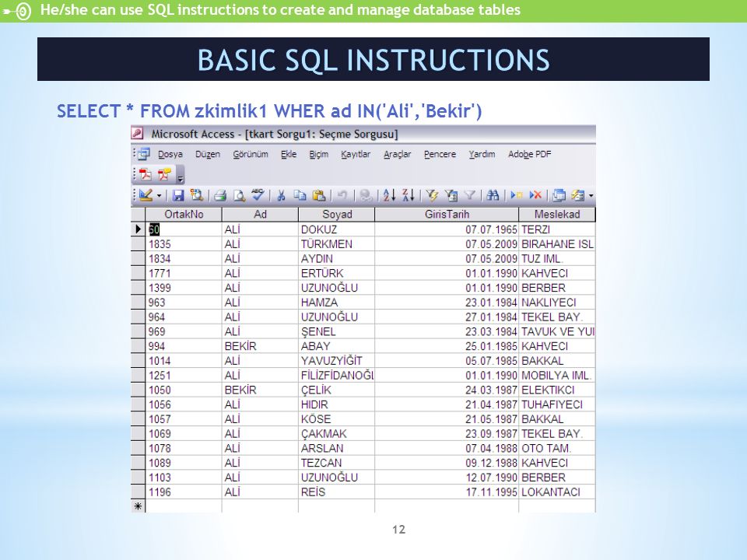The width and height of the screenshot is (747, 560).
Task: Click the Undo icon
Action: tap(342, 195)
